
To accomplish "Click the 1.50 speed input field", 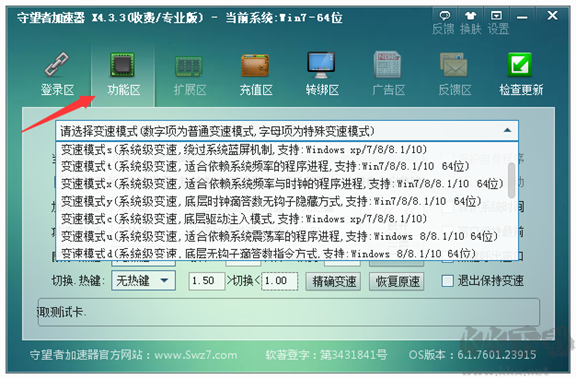I will [207, 281].
